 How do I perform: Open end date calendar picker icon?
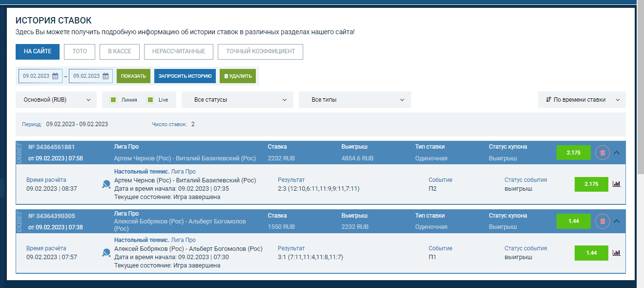[105, 76]
